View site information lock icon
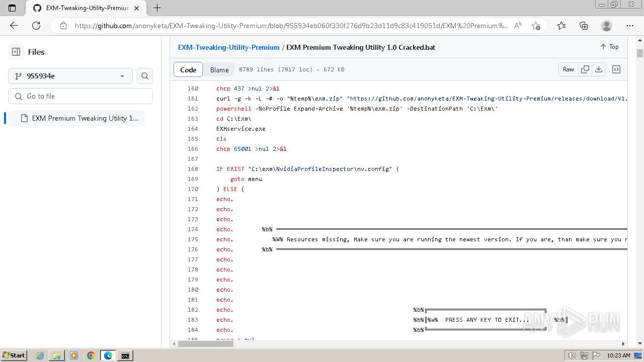Image resolution: width=644 pixels, height=362 pixels. 63,26
